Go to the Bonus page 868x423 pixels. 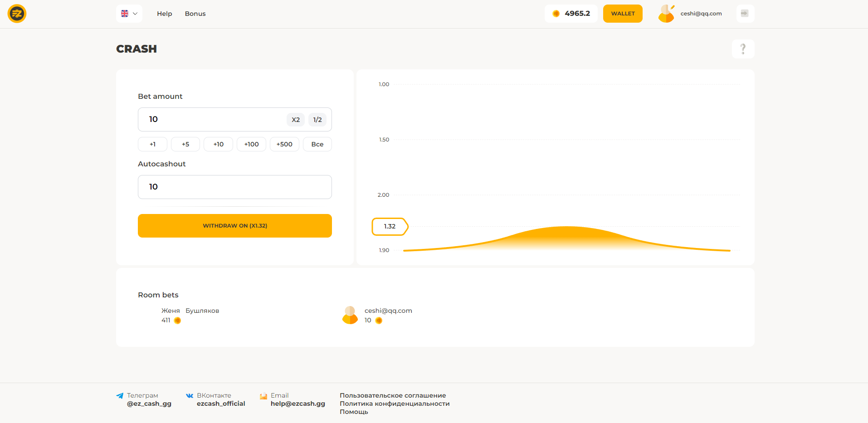click(x=195, y=14)
